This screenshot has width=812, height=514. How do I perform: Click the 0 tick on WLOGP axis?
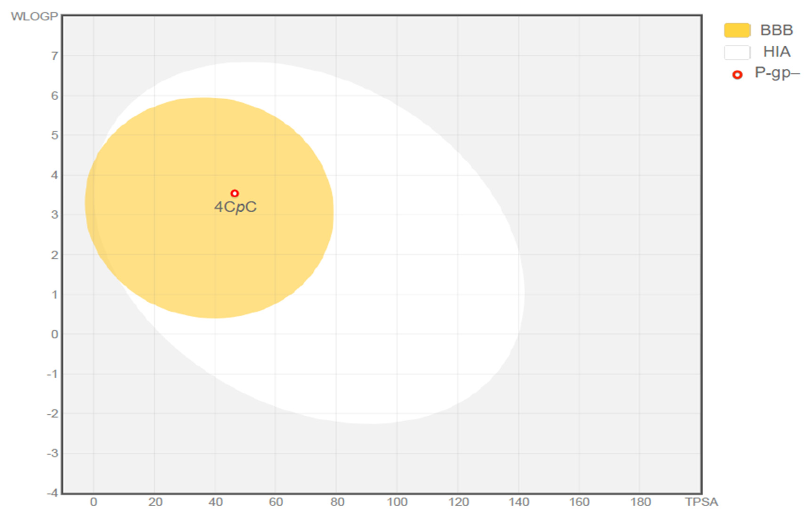click(x=54, y=334)
